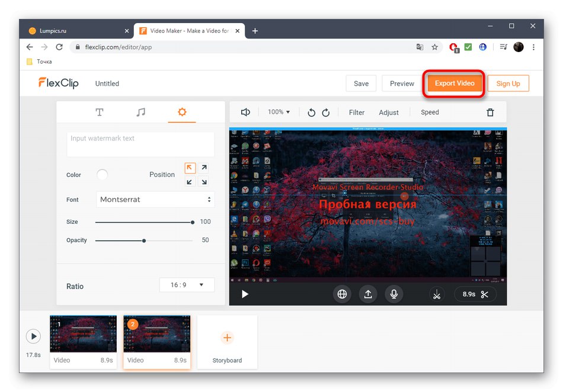Image resolution: width=563 pixels, height=392 pixels.
Task: Record voiceover with the microphone icon
Action: point(394,294)
